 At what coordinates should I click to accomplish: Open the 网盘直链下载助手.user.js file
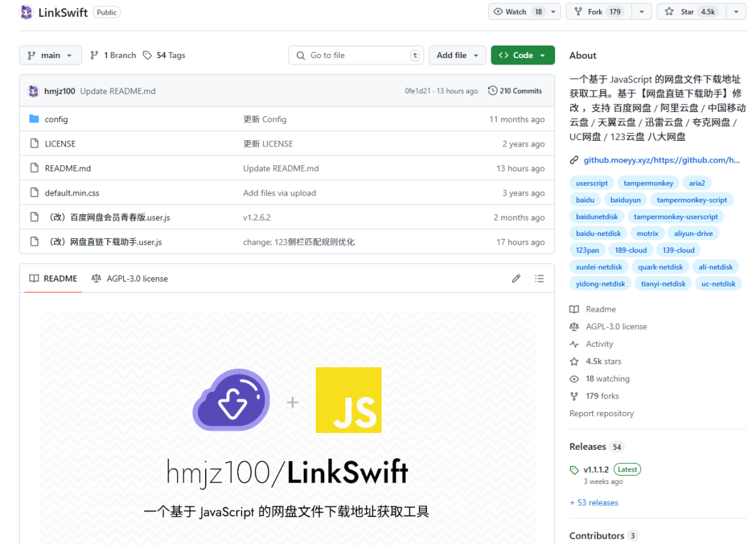click(104, 242)
